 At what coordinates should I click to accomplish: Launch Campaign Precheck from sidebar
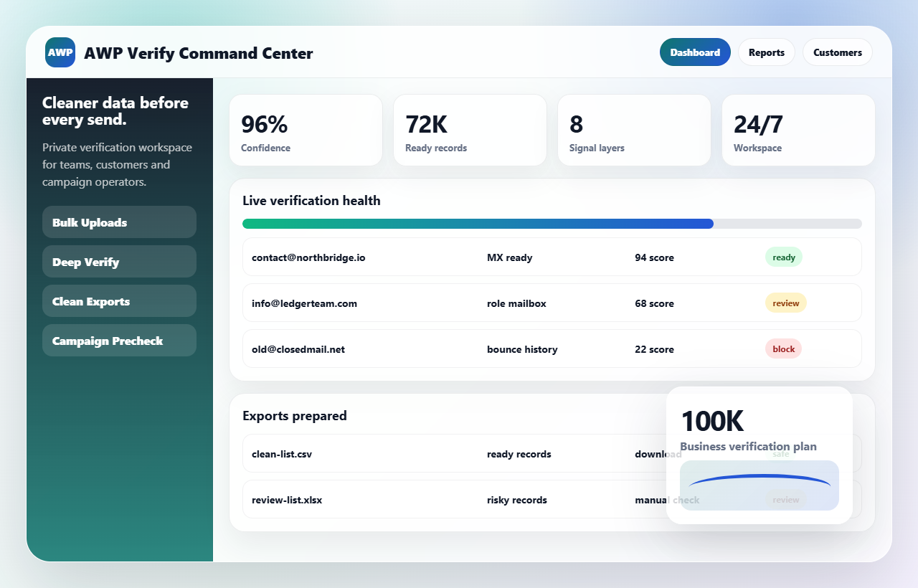119,341
